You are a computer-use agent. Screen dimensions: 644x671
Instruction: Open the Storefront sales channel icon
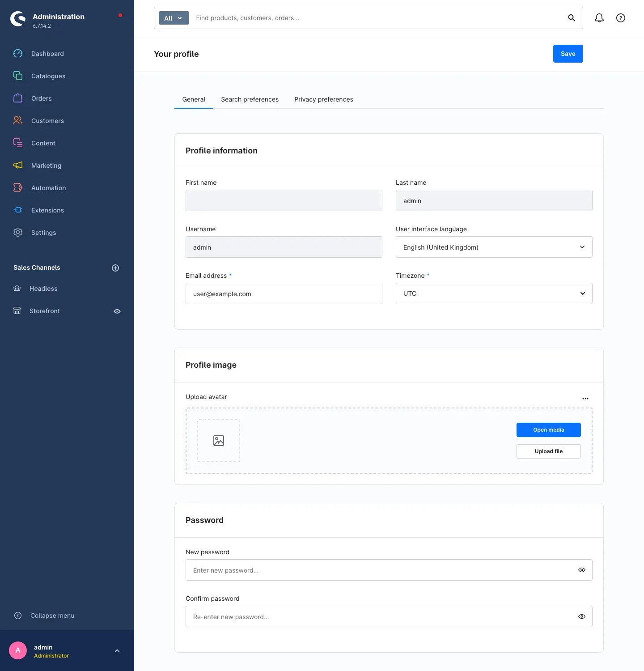(17, 311)
